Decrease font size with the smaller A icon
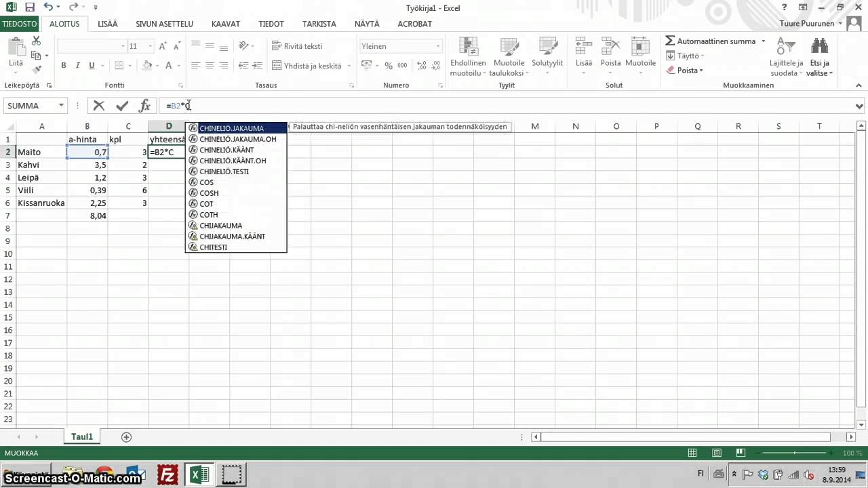 click(x=177, y=46)
